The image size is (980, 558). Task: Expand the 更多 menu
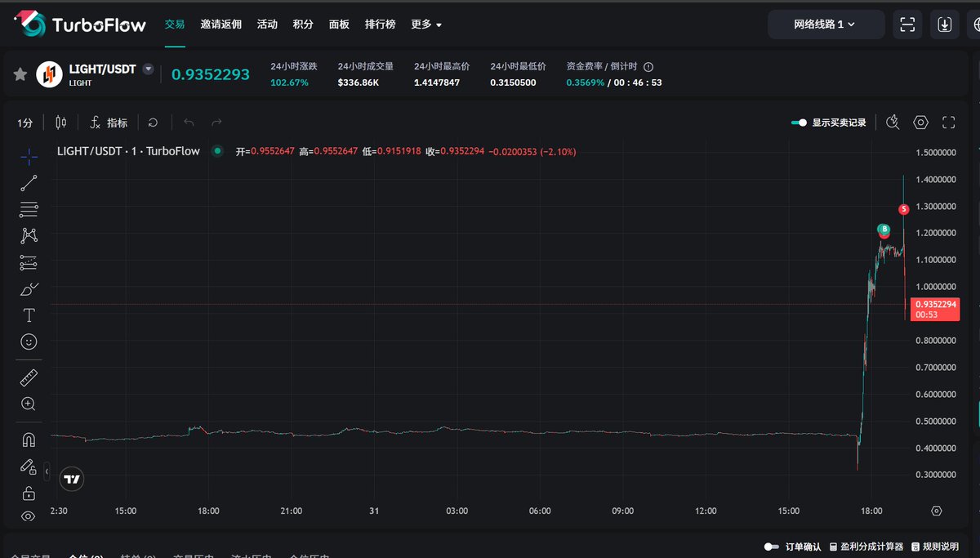(425, 25)
